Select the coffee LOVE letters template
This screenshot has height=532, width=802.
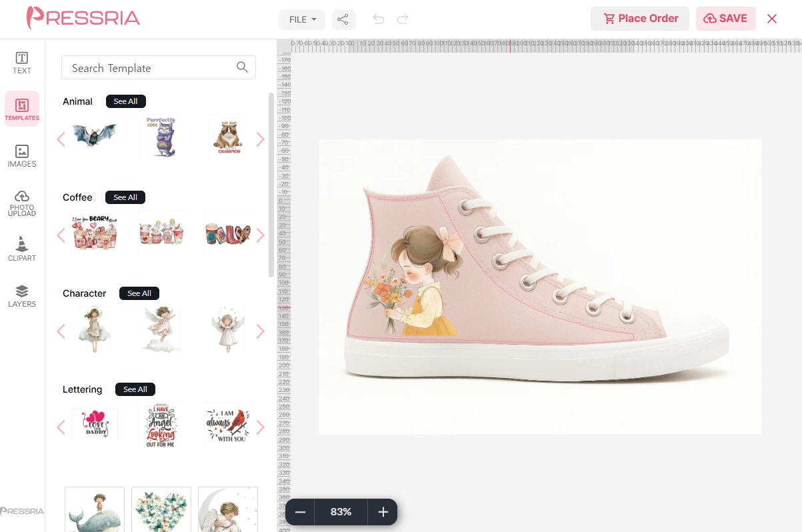[228, 235]
